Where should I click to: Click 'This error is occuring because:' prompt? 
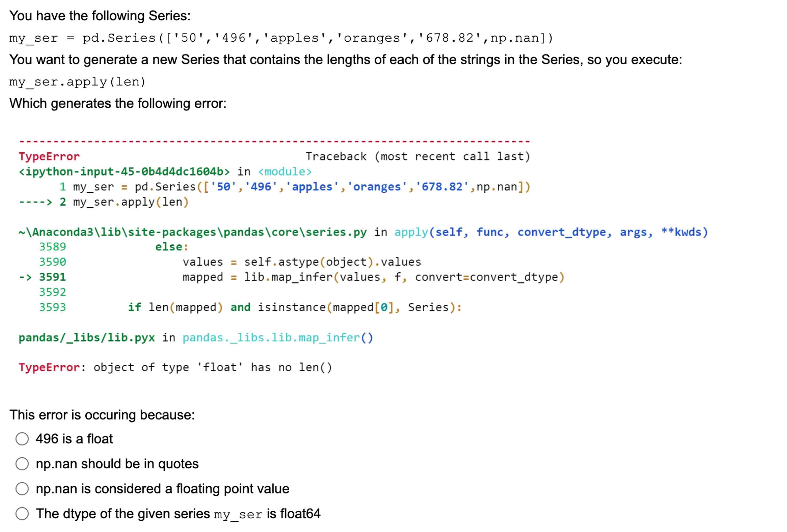pyautogui.click(x=102, y=415)
